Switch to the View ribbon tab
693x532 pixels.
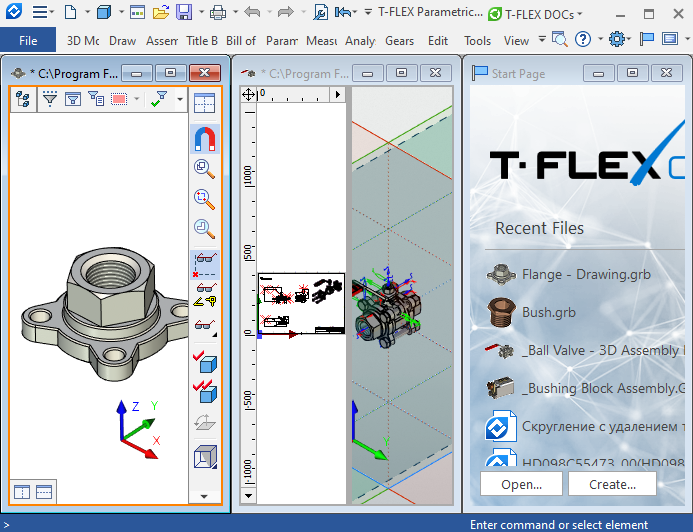516,41
